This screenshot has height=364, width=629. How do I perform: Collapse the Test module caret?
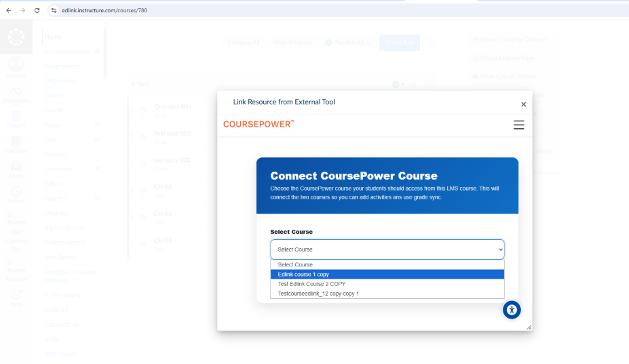coord(133,85)
